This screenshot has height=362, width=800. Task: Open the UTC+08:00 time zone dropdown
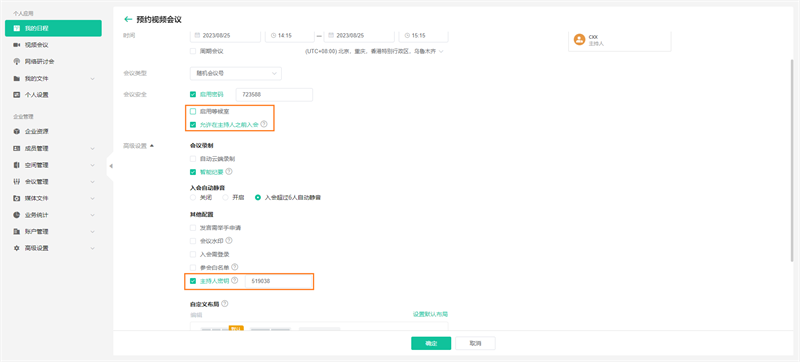pos(374,51)
